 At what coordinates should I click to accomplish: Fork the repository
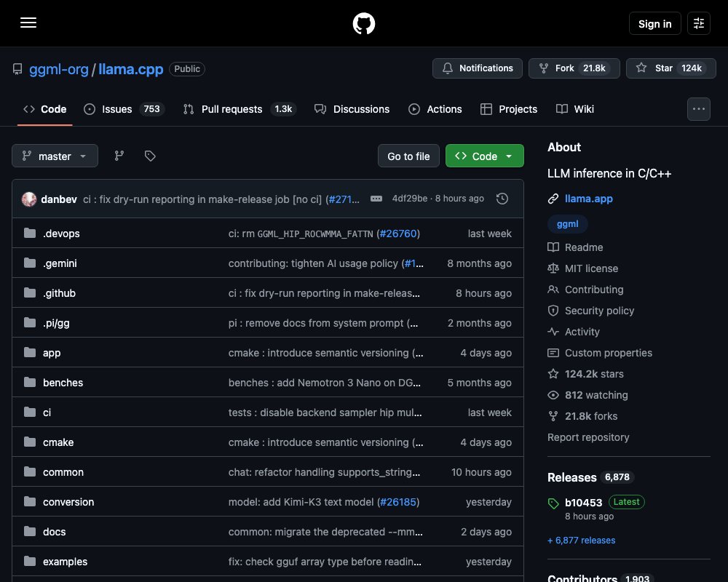tap(574, 68)
